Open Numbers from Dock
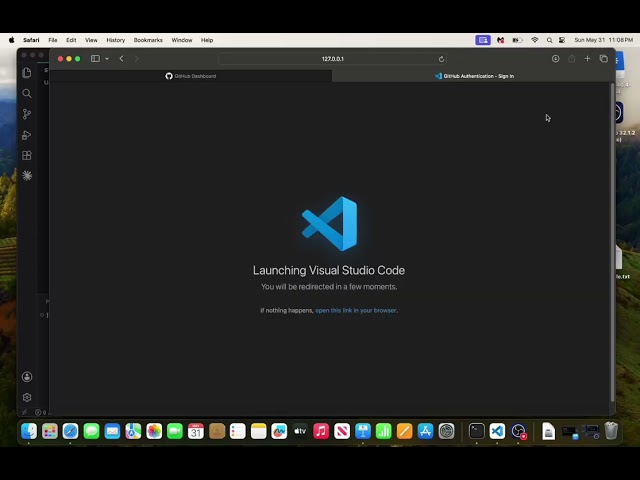Viewport: 640px width, 480px height. click(384, 431)
